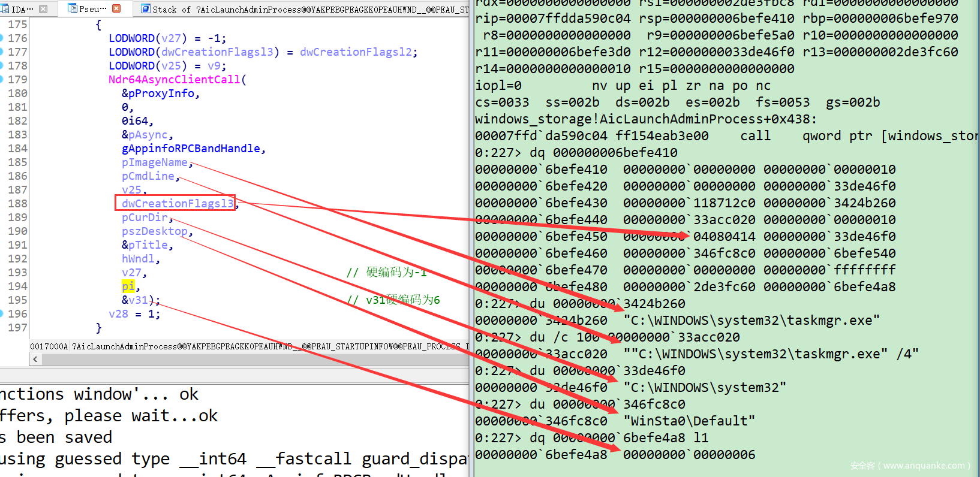Click the left arrow of the horizontal scrollbar
The image size is (980, 477).
35,359
